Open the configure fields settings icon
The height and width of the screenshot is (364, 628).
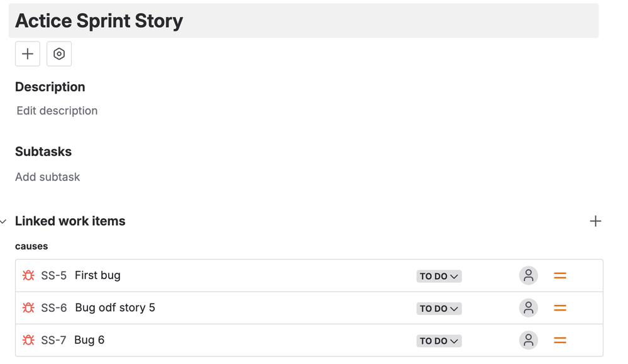coord(59,54)
